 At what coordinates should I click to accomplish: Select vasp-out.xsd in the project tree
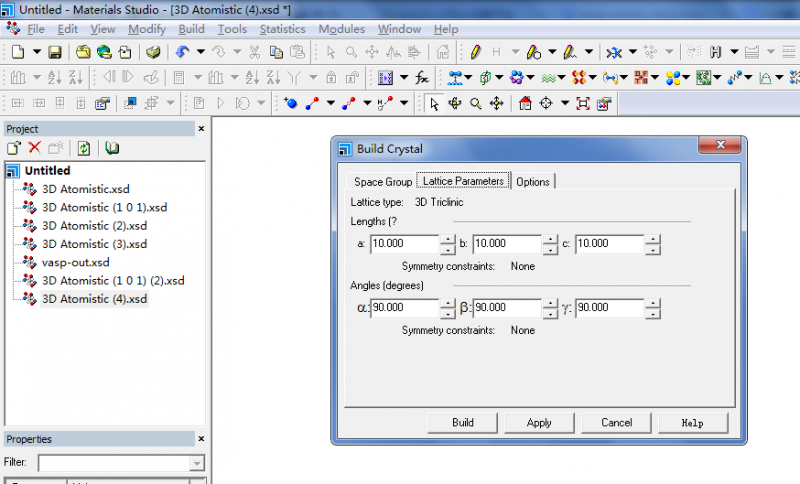click(76, 262)
